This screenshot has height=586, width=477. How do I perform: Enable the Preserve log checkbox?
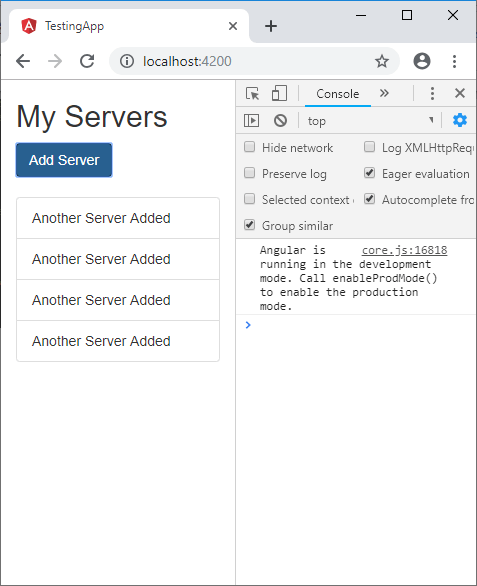pos(249,173)
